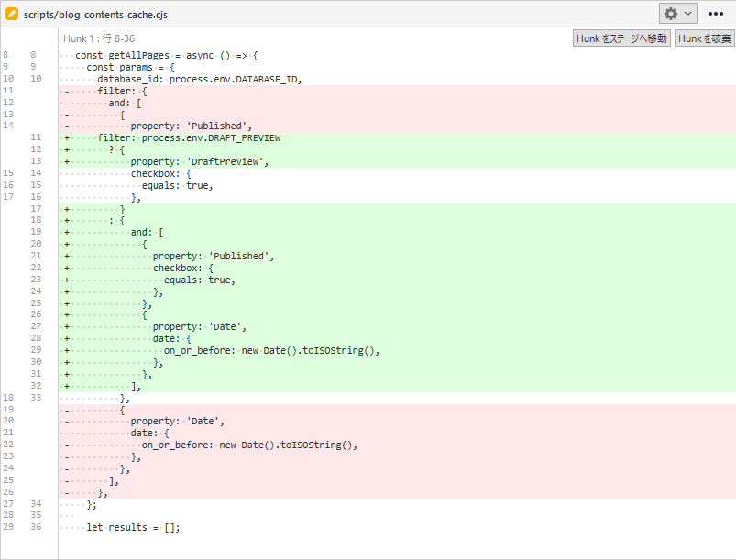Screen dimensions: 736x560
Task: Select the 'database_id: process.env.DATABASE_ID' line
Action: 199,79
